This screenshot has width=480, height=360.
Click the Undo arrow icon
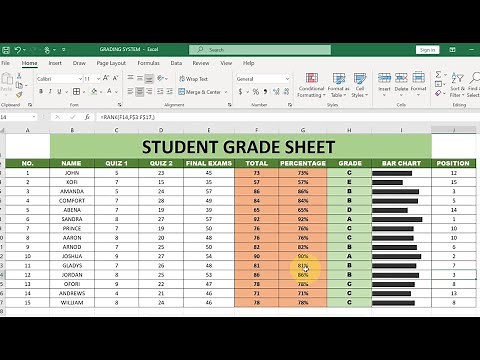tap(18, 50)
